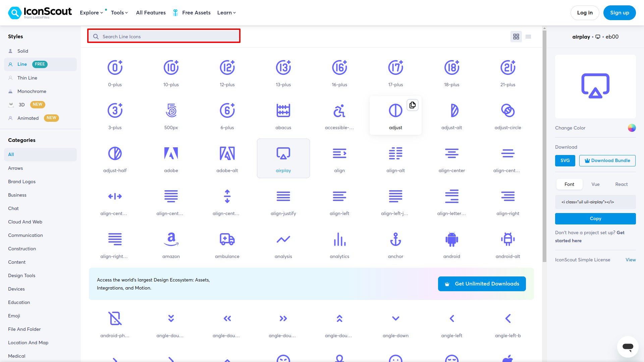Expand the Explore dropdown menu
Viewport: 644px width, 362px height.
click(x=91, y=13)
